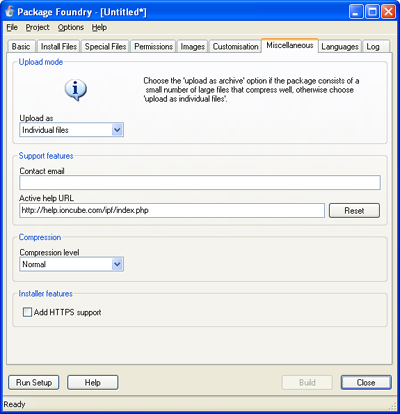This screenshot has width=400, height=414.
Task: Open the Project menu
Action: [38, 27]
